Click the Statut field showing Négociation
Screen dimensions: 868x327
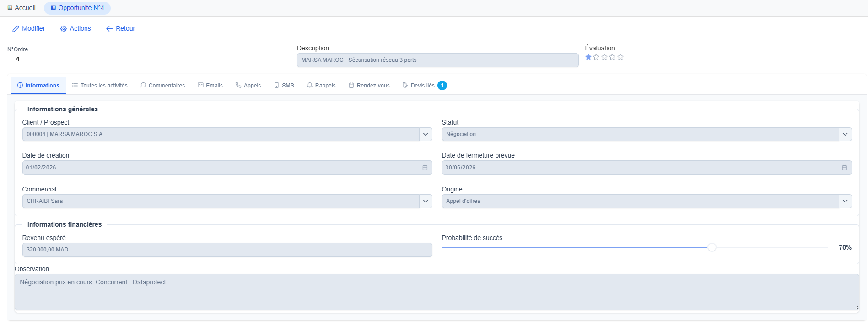click(640, 134)
